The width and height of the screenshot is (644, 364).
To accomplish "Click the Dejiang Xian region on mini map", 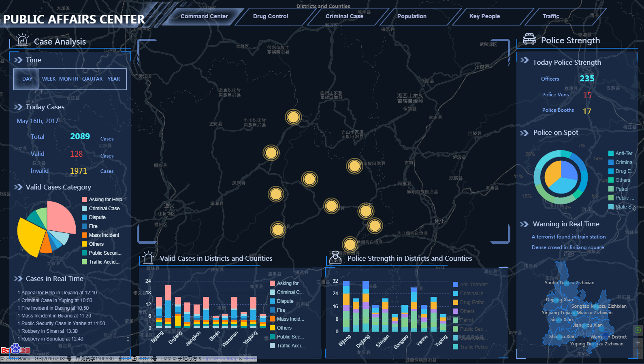I will [x=559, y=300].
